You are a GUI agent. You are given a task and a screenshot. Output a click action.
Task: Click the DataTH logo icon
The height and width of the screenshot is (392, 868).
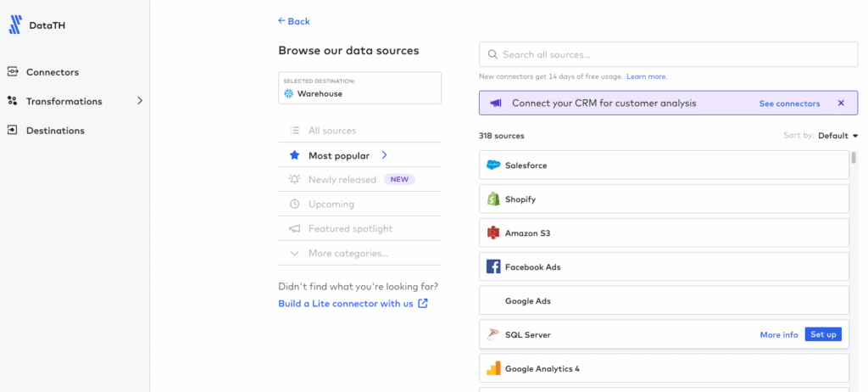coord(15,25)
